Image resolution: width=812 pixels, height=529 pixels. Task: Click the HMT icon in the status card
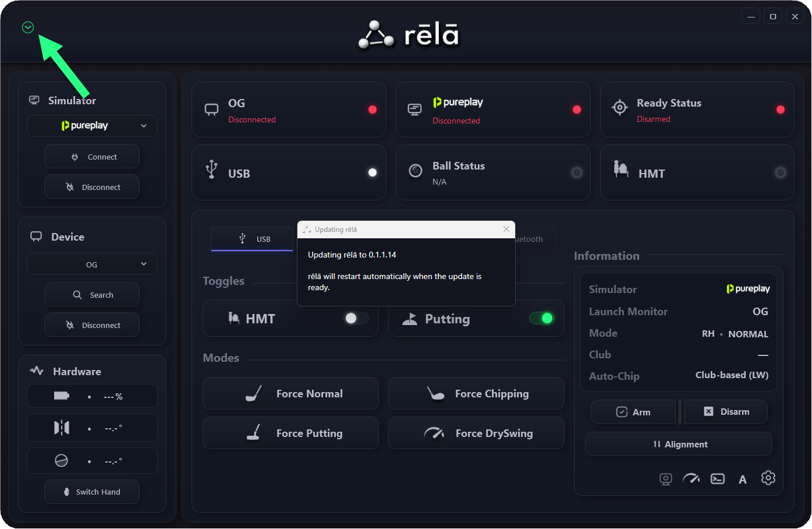[621, 169]
